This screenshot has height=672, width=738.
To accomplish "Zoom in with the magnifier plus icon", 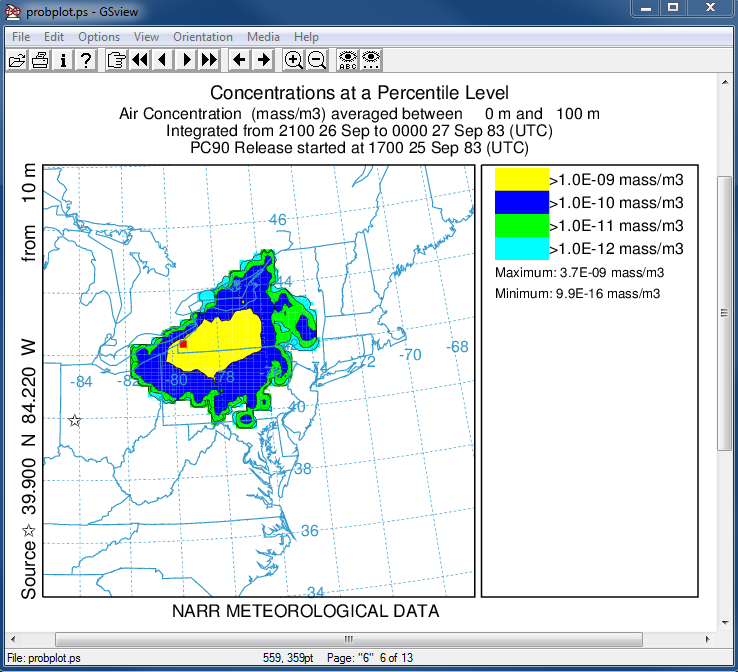I will [x=294, y=60].
